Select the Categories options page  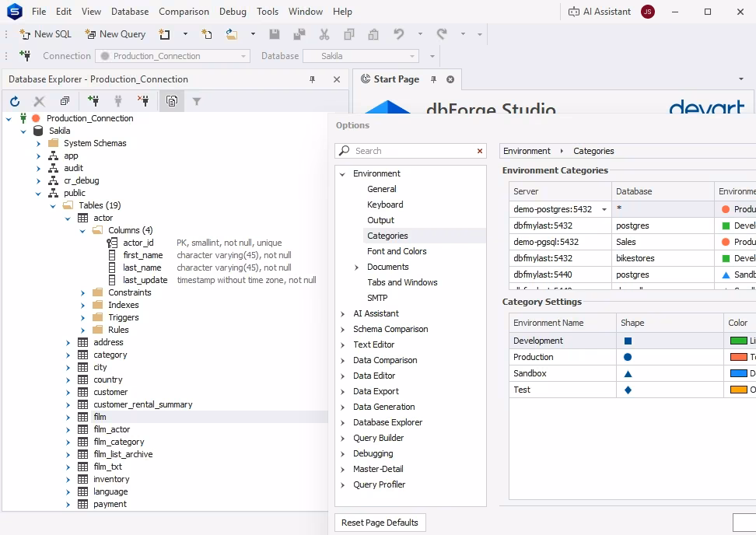[x=387, y=236]
